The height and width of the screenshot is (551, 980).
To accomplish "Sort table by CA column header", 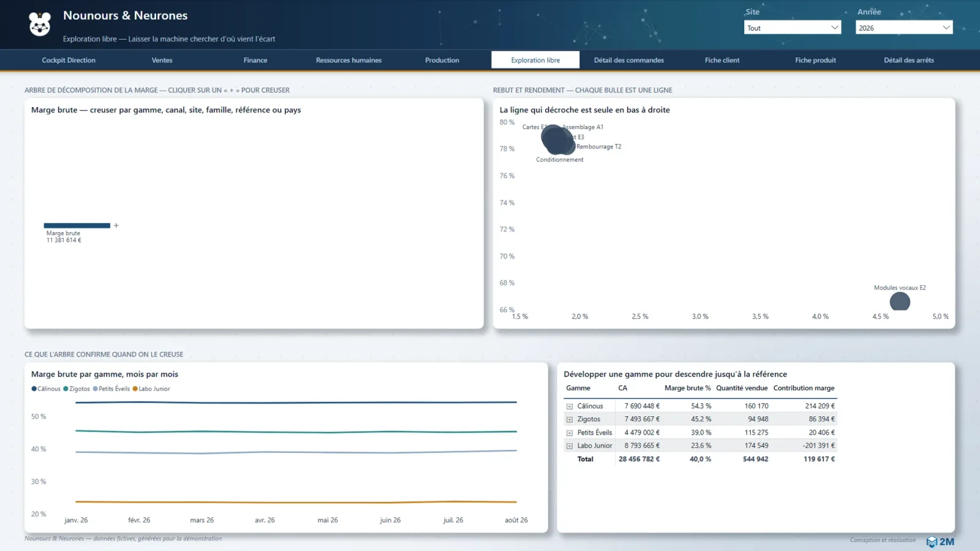I will [x=622, y=388].
